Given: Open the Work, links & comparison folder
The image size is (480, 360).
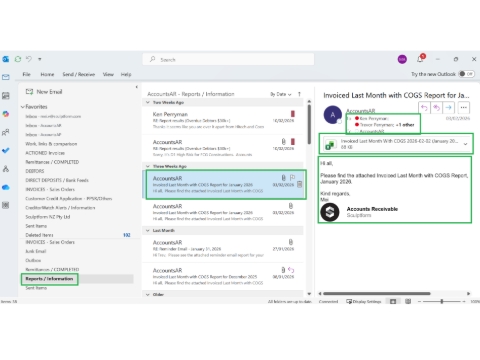Looking at the screenshot, I should click(x=51, y=144).
